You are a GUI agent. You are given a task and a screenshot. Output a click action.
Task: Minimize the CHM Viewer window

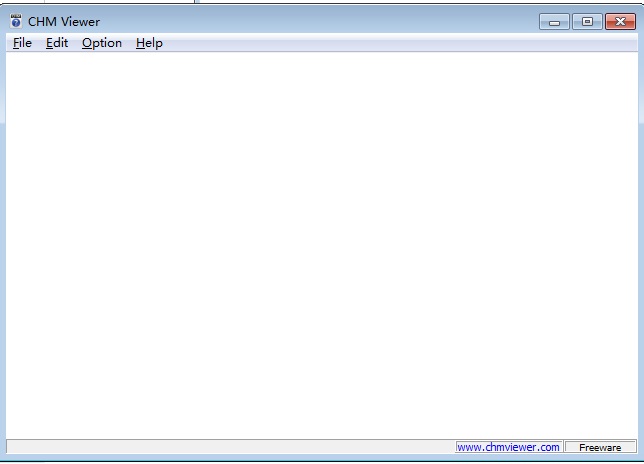(554, 22)
